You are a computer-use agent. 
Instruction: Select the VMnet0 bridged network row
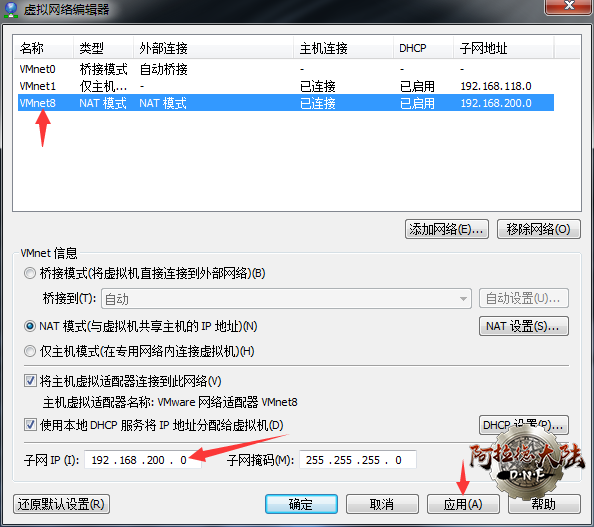(286, 69)
